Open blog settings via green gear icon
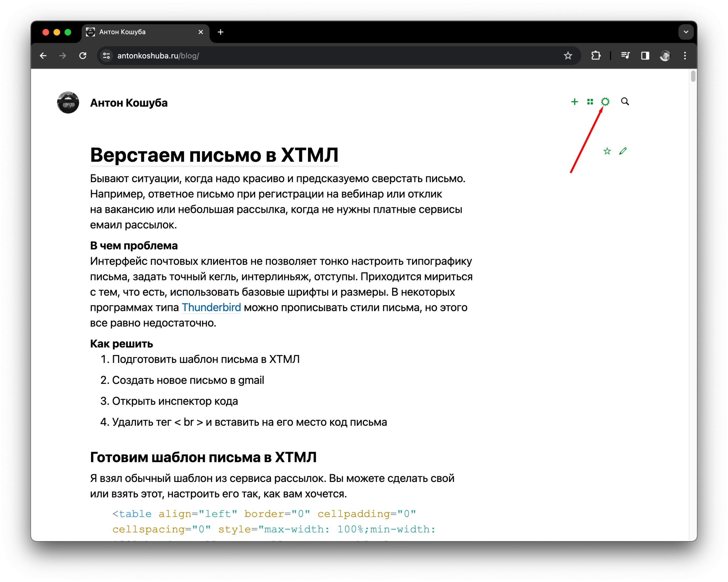 (605, 101)
